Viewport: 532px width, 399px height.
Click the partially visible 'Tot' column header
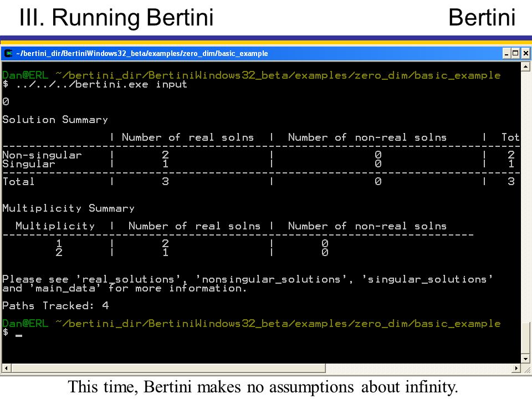click(x=510, y=137)
